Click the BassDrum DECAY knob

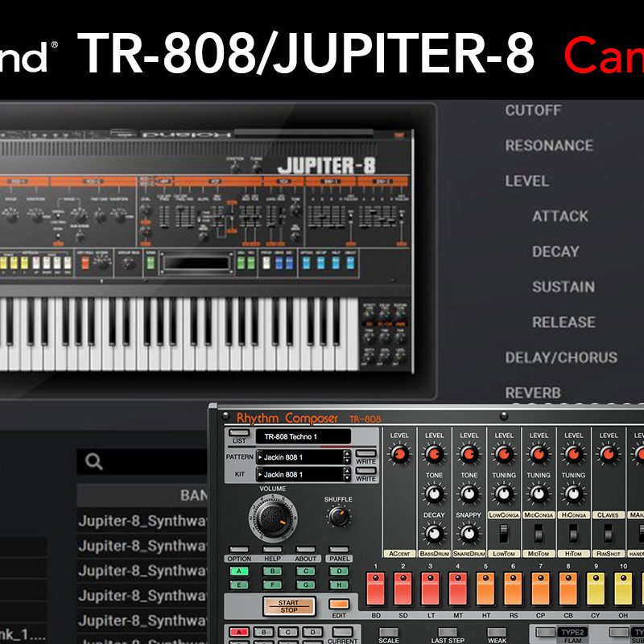click(x=434, y=534)
